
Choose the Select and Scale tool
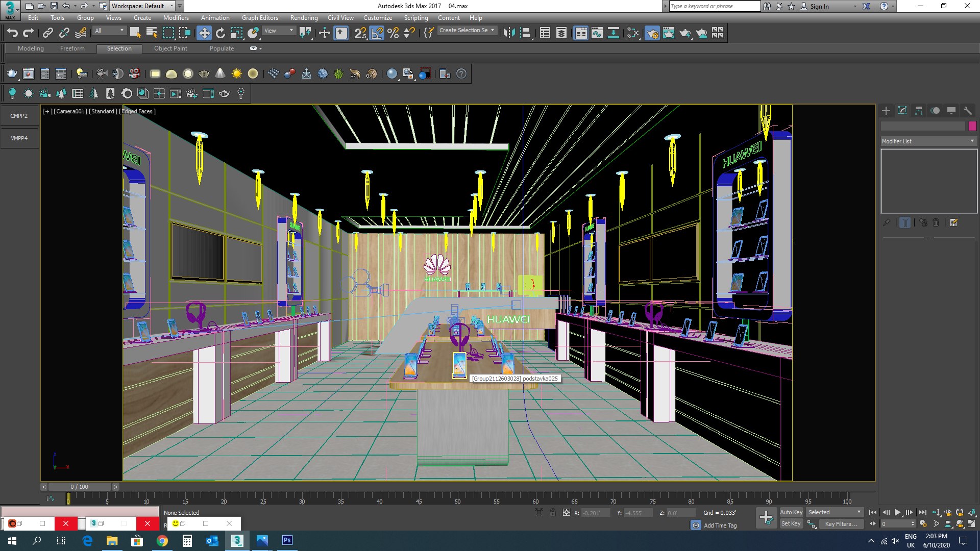coord(237,33)
